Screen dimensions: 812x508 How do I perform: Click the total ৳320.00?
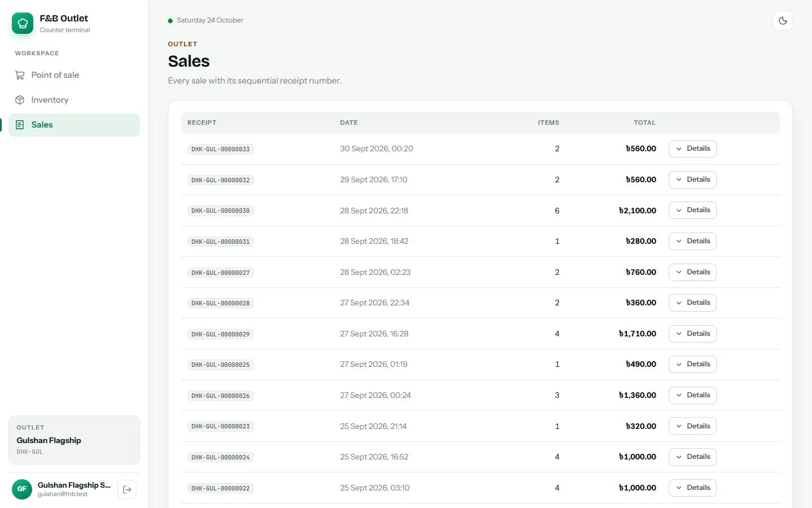tap(641, 426)
